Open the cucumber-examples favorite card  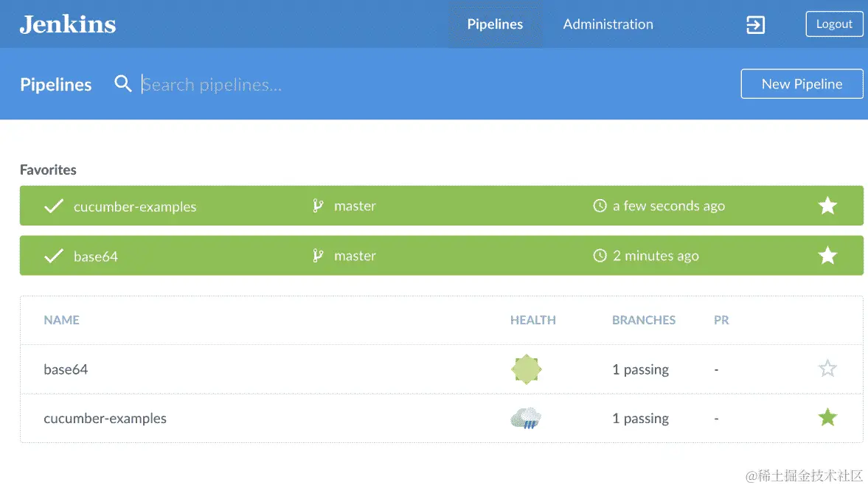point(441,206)
